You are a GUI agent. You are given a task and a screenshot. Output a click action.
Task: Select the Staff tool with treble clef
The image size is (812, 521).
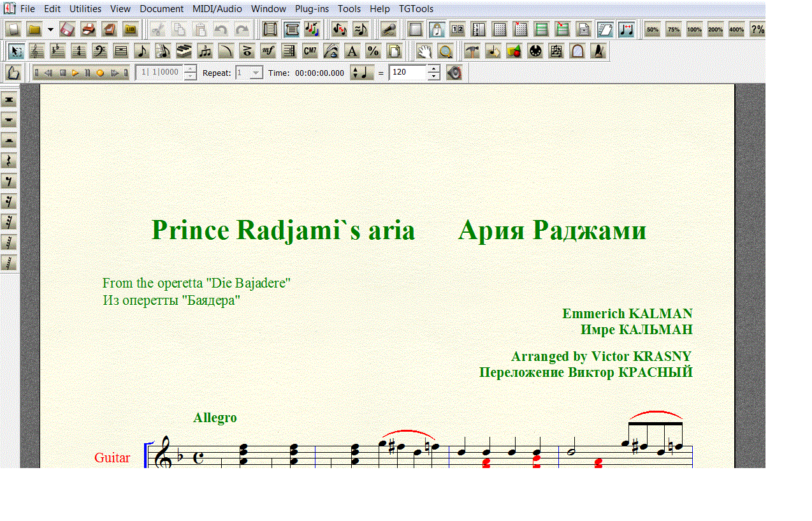pyautogui.click(x=37, y=51)
